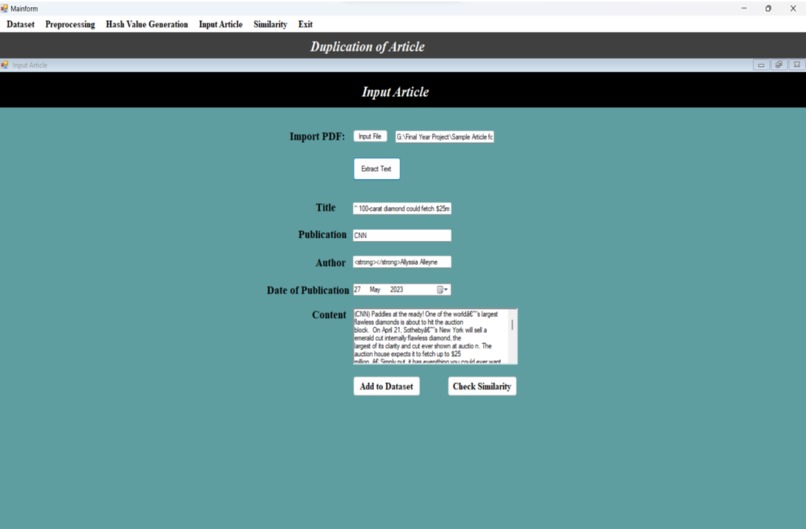Viewport: 806px width, 529px height.
Task: Click the Import PDF: label
Action: coord(317,137)
